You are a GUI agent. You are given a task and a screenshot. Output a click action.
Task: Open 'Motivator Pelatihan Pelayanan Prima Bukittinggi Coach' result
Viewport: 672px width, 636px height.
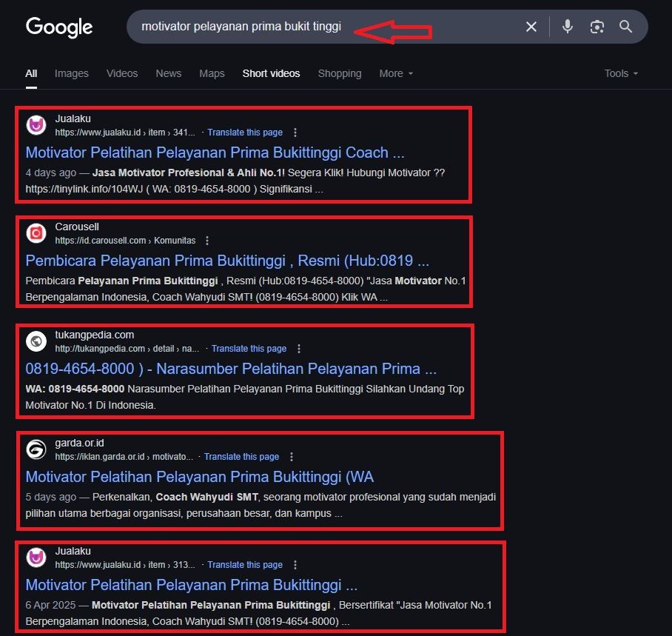215,153
